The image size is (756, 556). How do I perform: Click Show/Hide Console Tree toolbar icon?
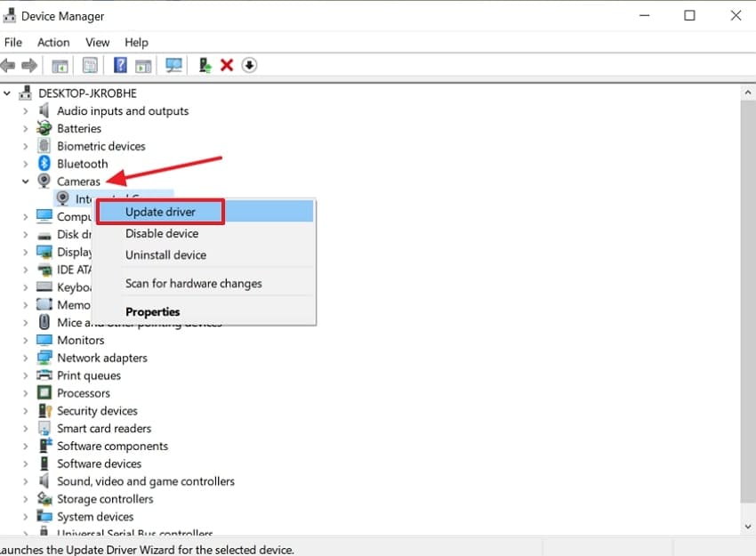pyautogui.click(x=60, y=66)
